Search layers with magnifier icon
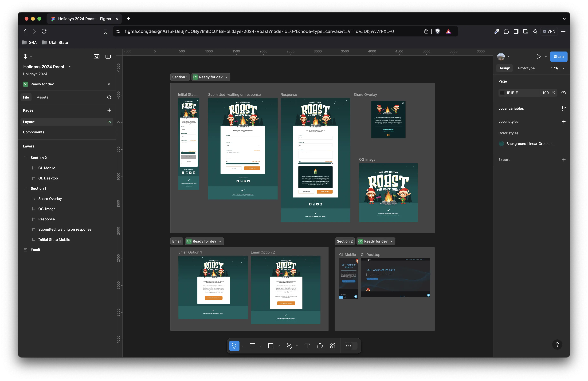The height and width of the screenshot is (381, 588). pyautogui.click(x=109, y=97)
